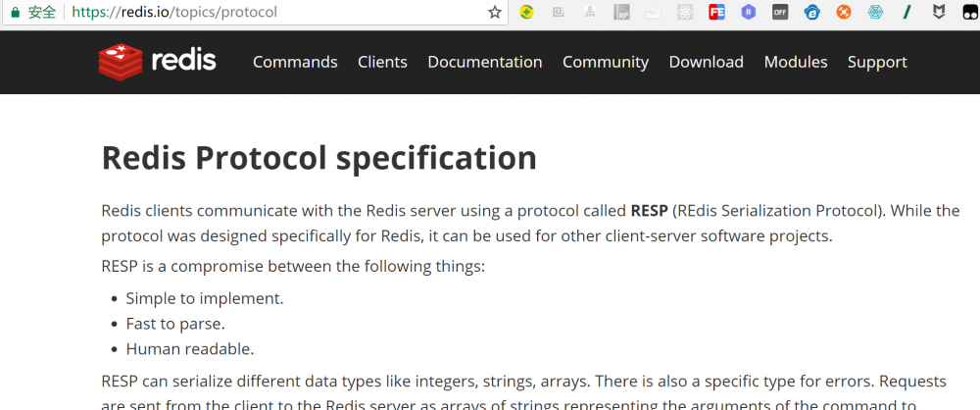Go to the Support page
Screen dimensions: 980x410
point(877,62)
